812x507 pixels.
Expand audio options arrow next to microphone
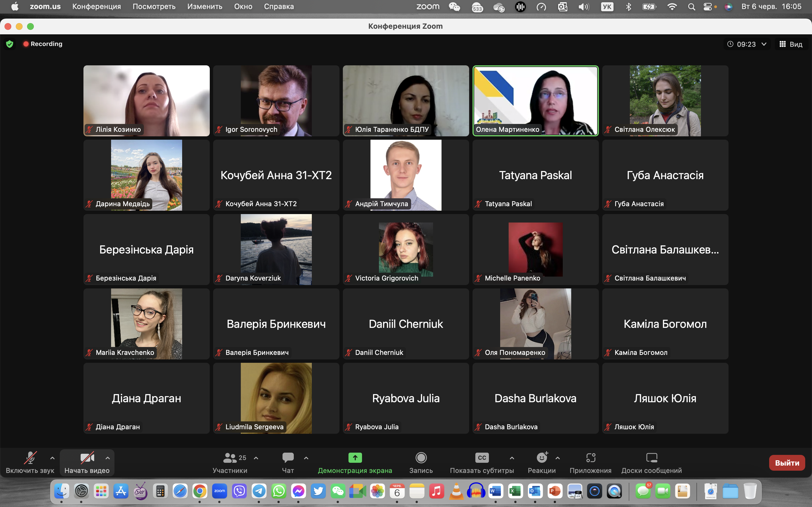(x=52, y=458)
